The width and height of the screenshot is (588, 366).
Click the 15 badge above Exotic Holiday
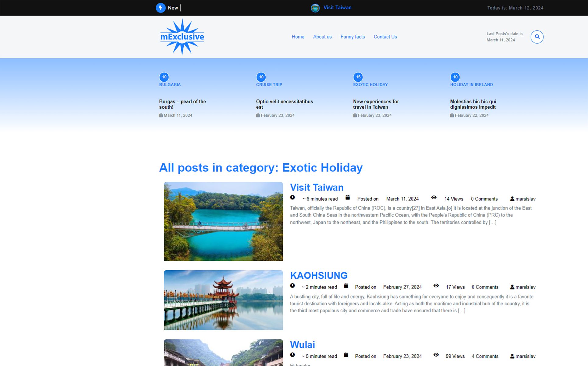[358, 77]
